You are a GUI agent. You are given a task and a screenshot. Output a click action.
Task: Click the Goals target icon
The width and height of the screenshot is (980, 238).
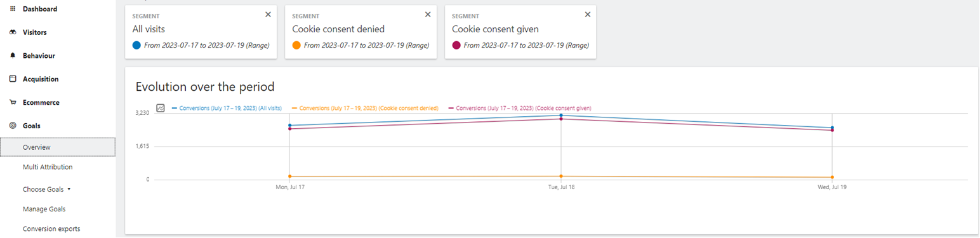[x=13, y=126]
